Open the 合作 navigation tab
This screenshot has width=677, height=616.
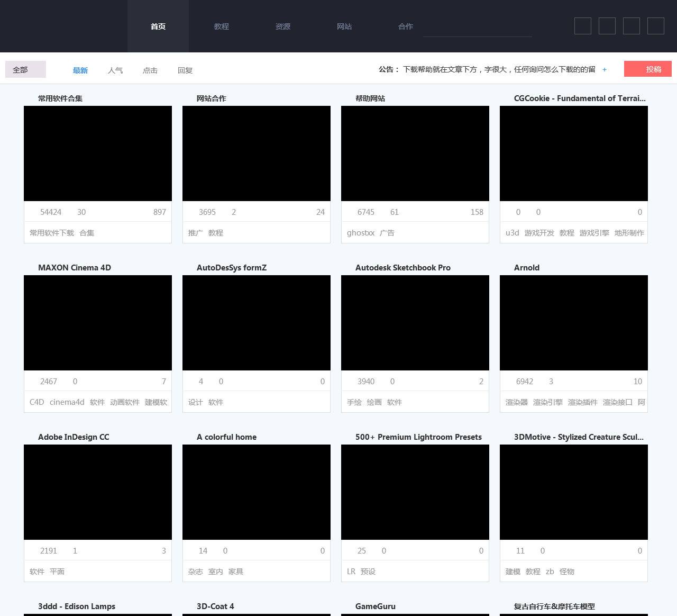[x=406, y=26]
